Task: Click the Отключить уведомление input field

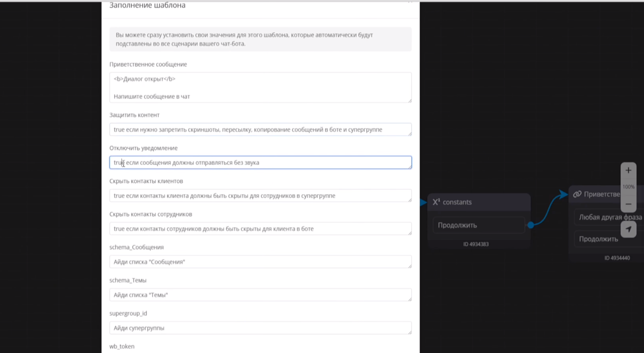Action: [261, 162]
